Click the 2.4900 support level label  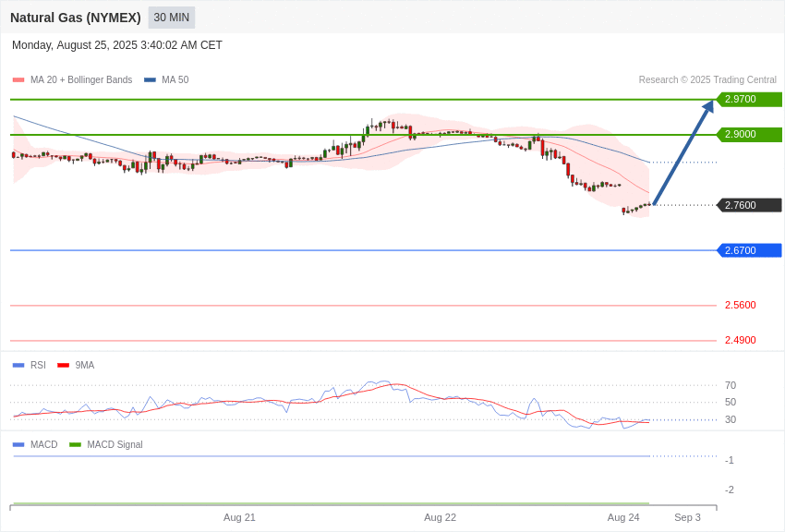point(740,340)
